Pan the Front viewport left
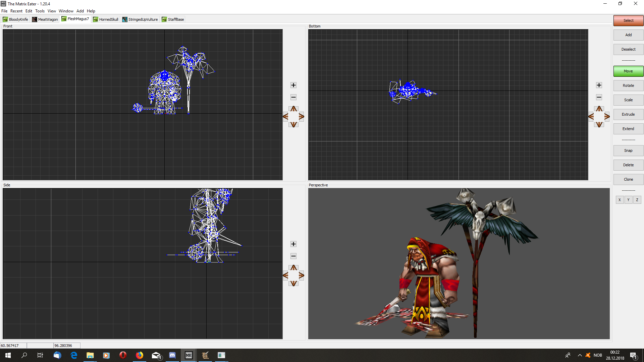The width and height of the screenshot is (644, 362). (x=285, y=117)
